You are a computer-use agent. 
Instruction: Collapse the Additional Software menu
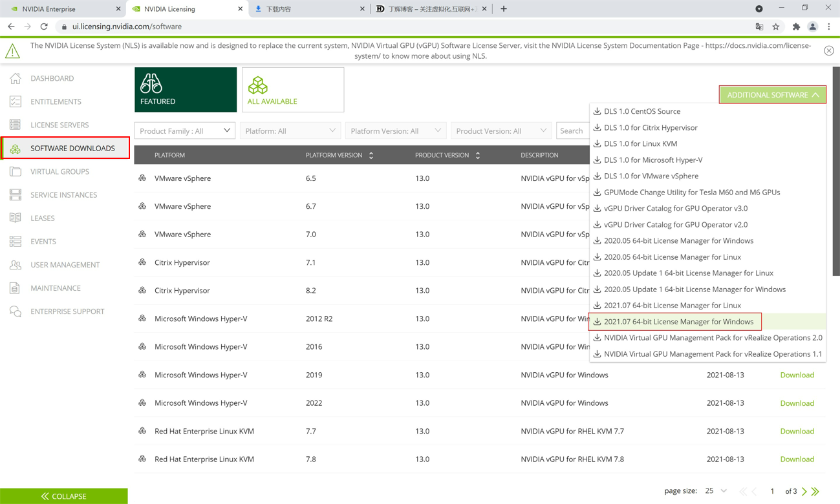[x=772, y=95]
